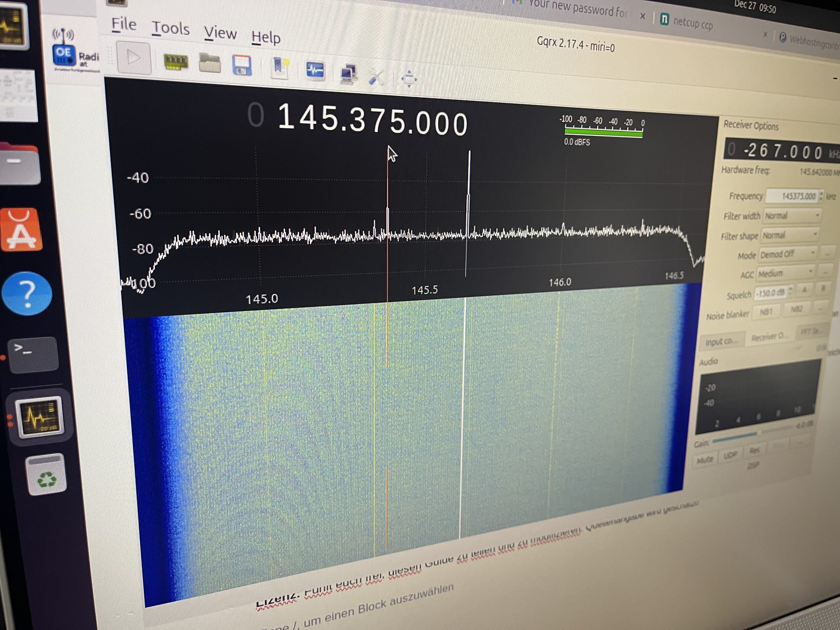The width and height of the screenshot is (840, 630).
Task: Open the Tools menu
Action: tap(171, 28)
